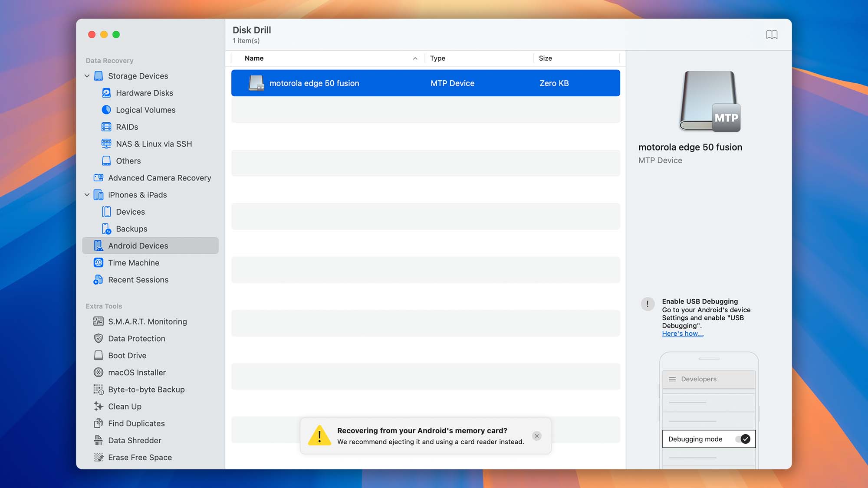Click the MTP drive icon in device row
The image size is (868, 488).
coord(256,83)
